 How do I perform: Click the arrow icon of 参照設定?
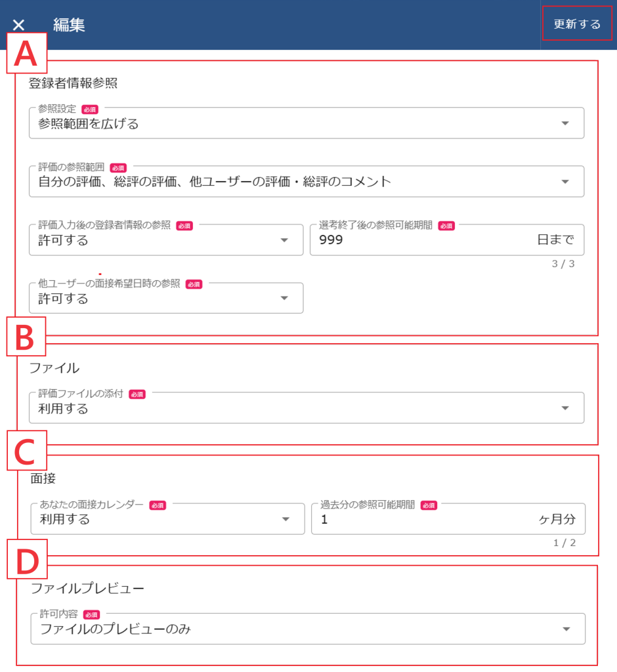[x=565, y=123]
